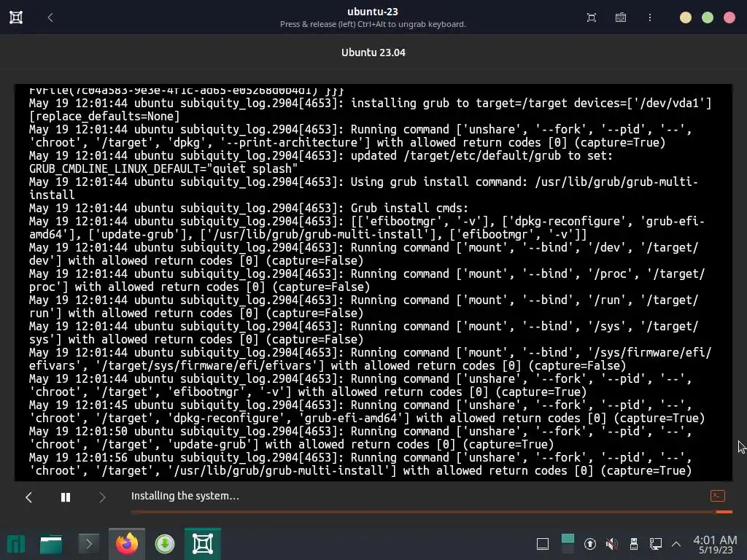Show previous installer slide
This screenshot has height=560, width=747.
(28, 497)
